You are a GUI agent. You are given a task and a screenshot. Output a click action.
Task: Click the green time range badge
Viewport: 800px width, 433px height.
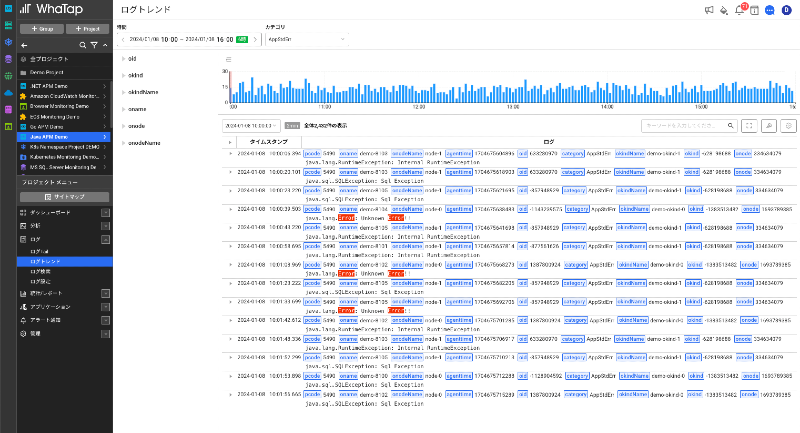(242, 39)
